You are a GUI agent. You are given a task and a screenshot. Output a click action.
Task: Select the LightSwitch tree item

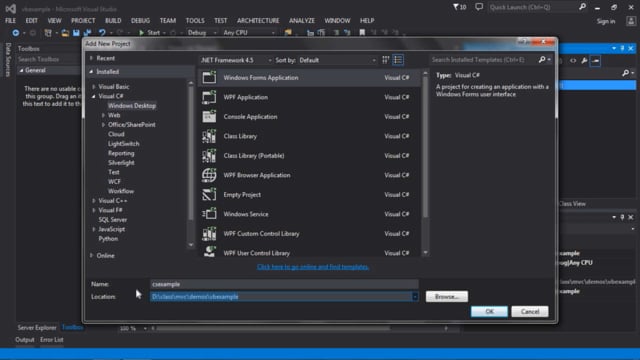(x=124, y=144)
